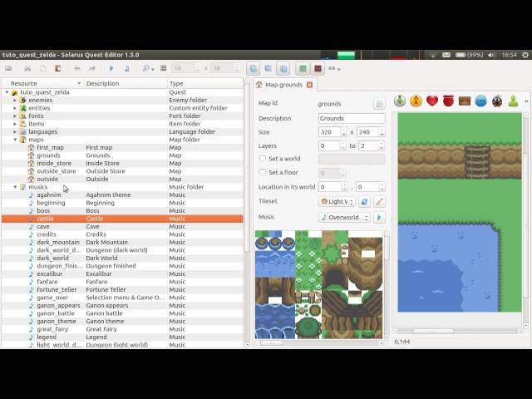532x399 pixels.
Task: Click the Cut scissors icon
Action: 27,68
